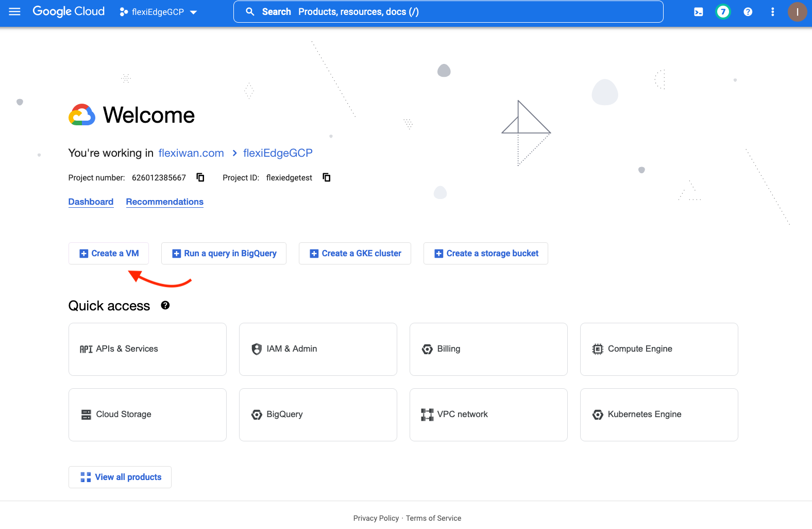Focus the search products and docs field
This screenshot has width=812, height=529.
(x=448, y=12)
